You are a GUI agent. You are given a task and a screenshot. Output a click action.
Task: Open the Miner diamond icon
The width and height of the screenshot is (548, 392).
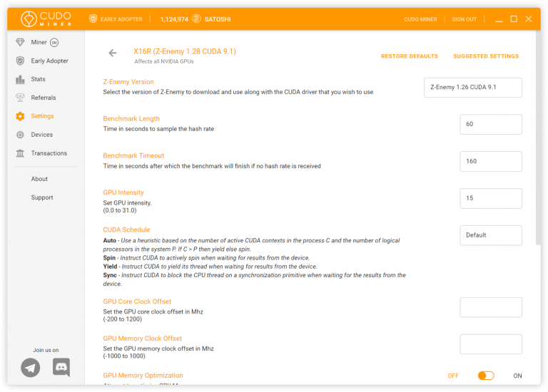[x=20, y=42]
